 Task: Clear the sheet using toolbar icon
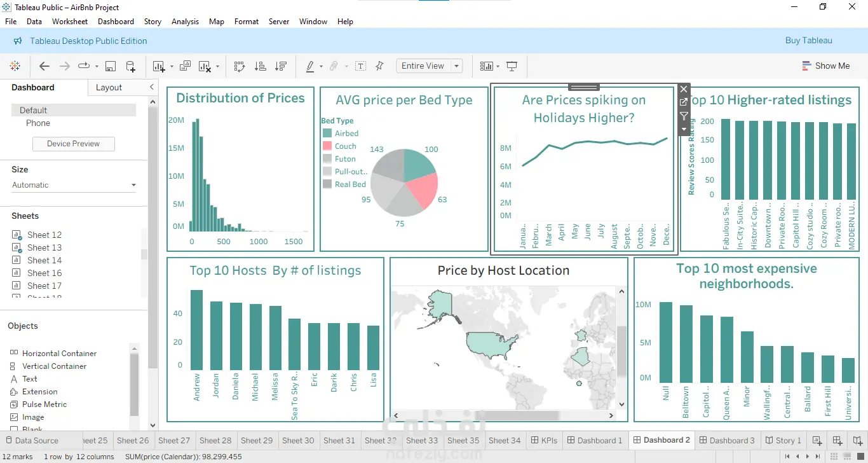pos(205,66)
